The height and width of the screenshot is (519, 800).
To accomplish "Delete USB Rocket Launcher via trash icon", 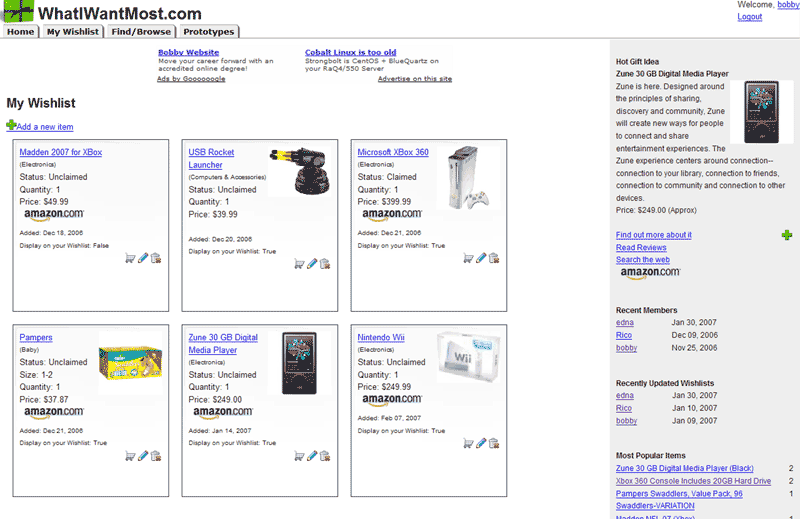I will (324, 264).
